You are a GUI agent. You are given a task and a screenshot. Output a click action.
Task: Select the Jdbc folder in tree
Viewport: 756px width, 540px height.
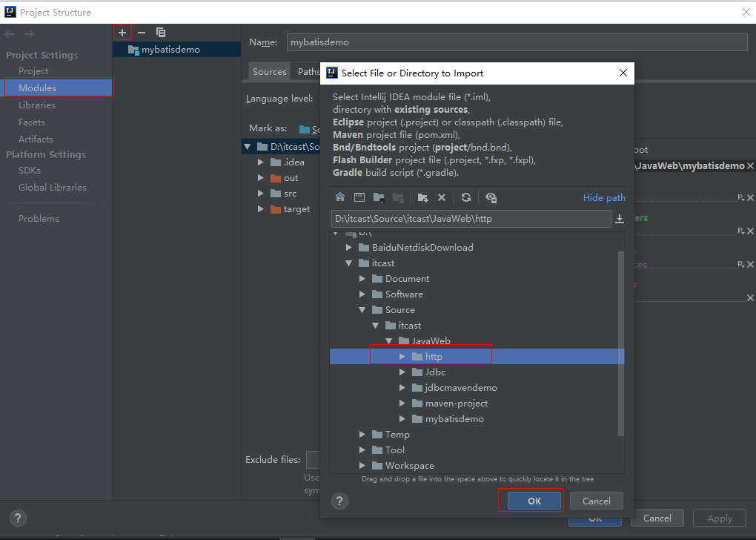435,372
